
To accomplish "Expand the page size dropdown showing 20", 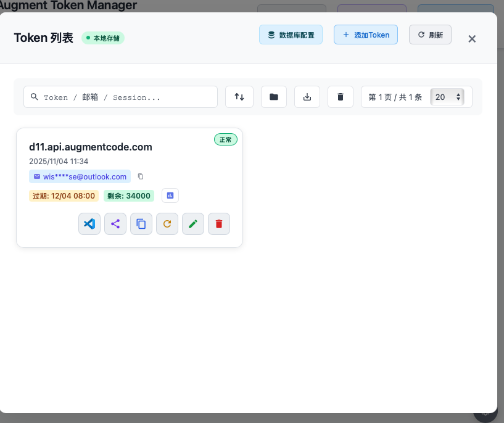I will (x=447, y=97).
